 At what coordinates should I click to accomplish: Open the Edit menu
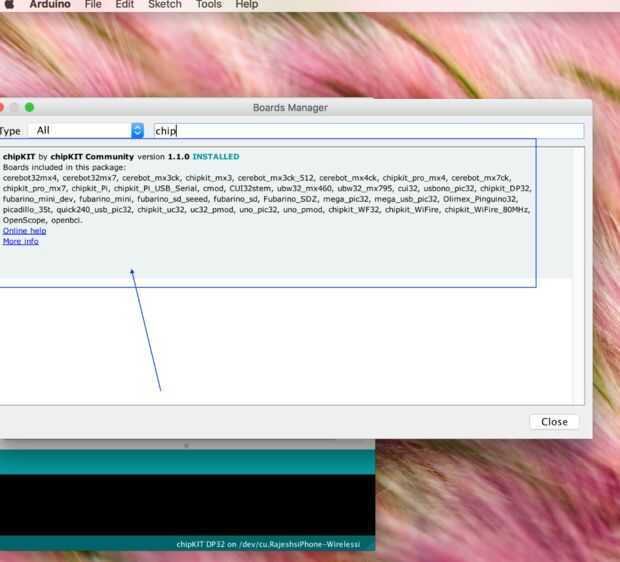coord(125,4)
